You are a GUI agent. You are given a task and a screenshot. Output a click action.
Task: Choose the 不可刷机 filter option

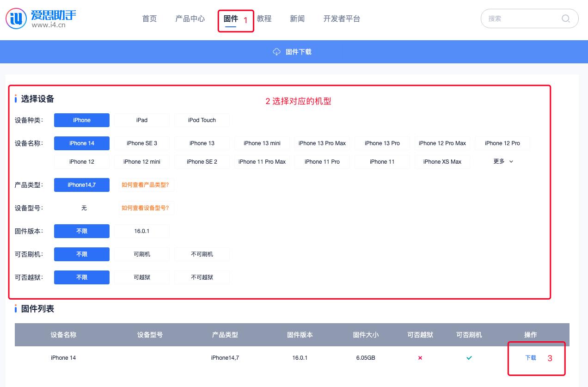(202, 254)
